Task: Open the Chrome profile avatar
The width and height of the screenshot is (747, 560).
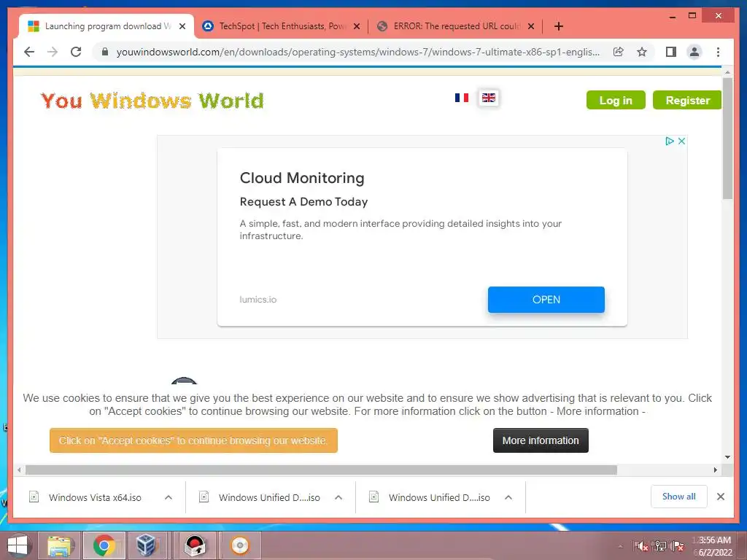Action: (694, 52)
